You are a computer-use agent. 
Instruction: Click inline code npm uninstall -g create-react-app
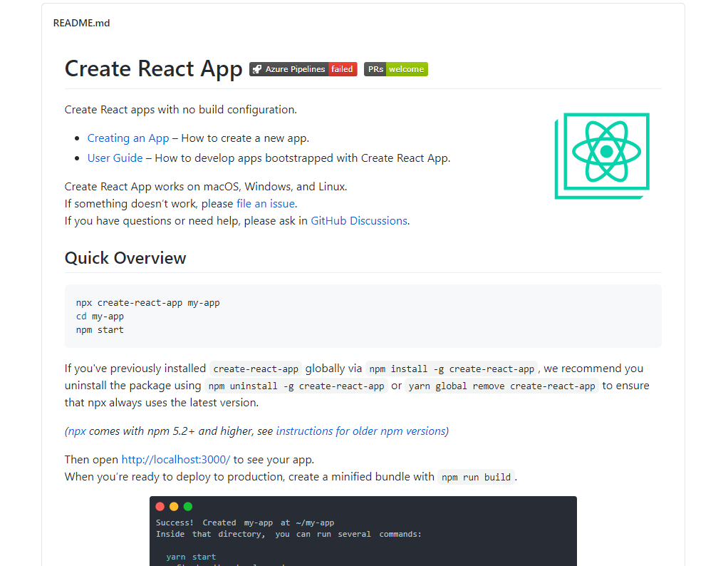click(x=296, y=386)
